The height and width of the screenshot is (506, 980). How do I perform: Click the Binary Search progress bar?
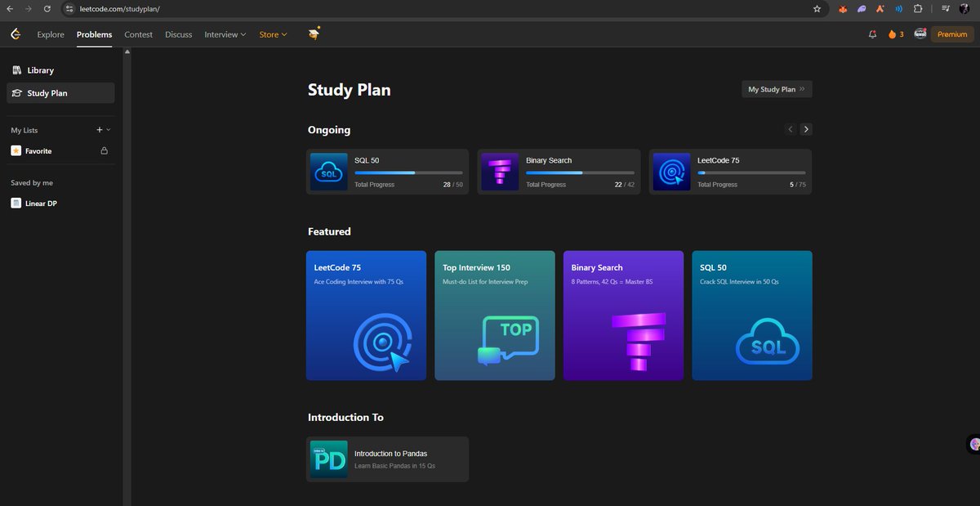[580, 172]
